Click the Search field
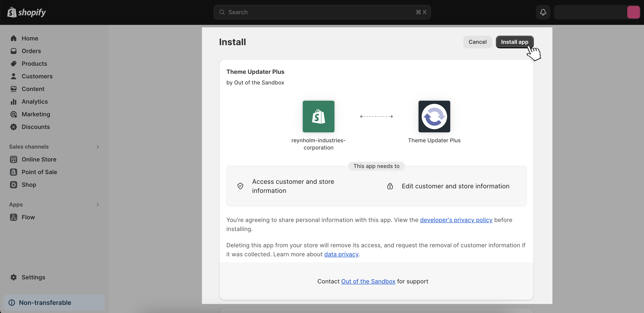 [322, 12]
